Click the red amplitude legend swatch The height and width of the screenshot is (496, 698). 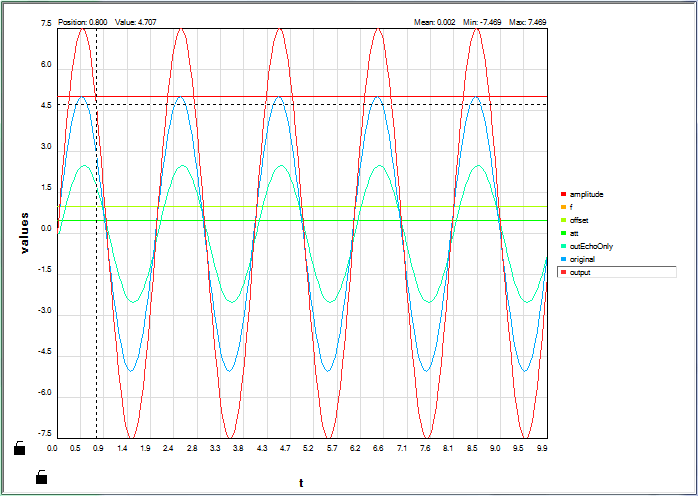pos(564,193)
